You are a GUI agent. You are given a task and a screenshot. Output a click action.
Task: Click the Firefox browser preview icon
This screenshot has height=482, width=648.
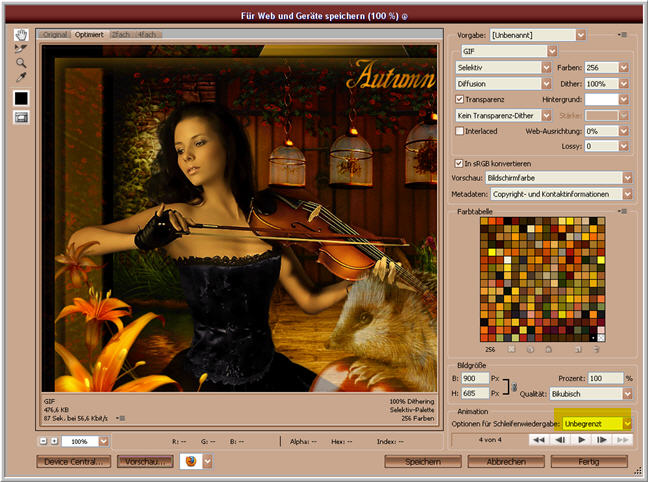(x=191, y=461)
